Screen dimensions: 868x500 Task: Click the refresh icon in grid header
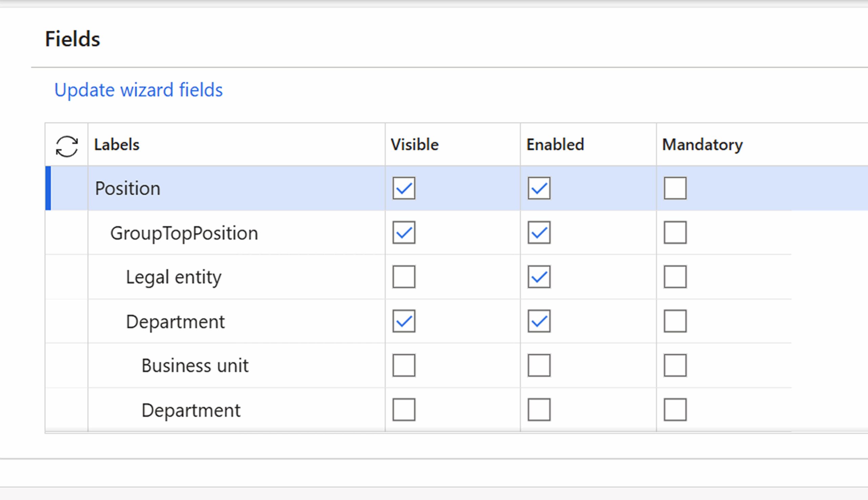(x=67, y=146)
